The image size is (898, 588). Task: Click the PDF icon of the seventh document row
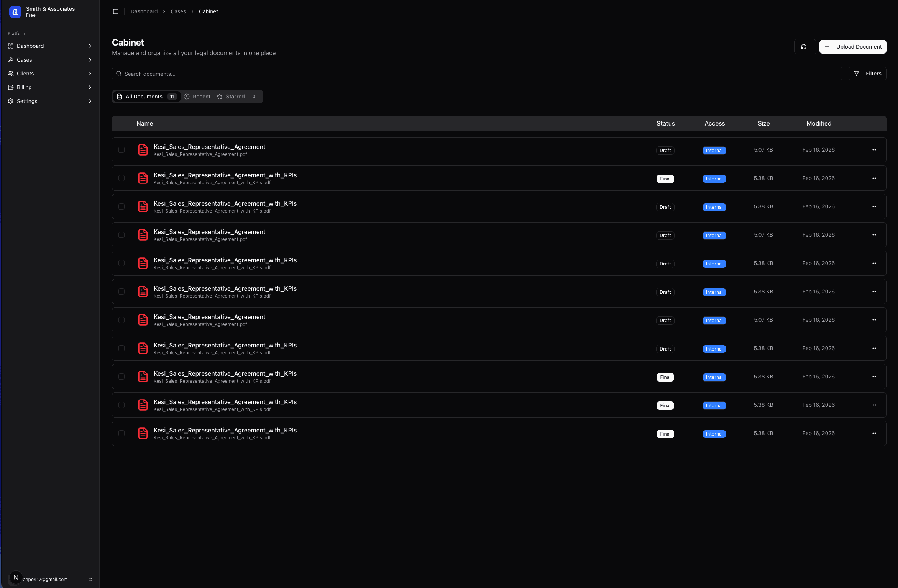[x=143, y=320]
